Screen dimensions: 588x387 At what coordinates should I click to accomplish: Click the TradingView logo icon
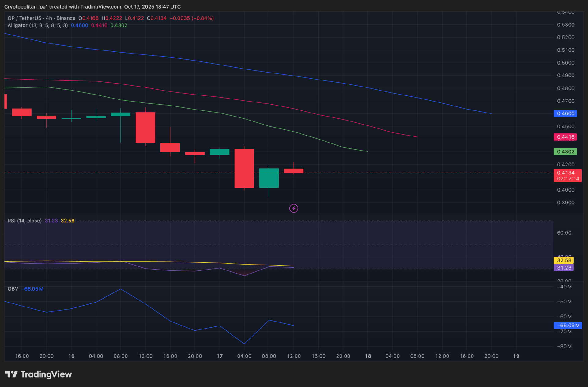click(x=11, y=374)
